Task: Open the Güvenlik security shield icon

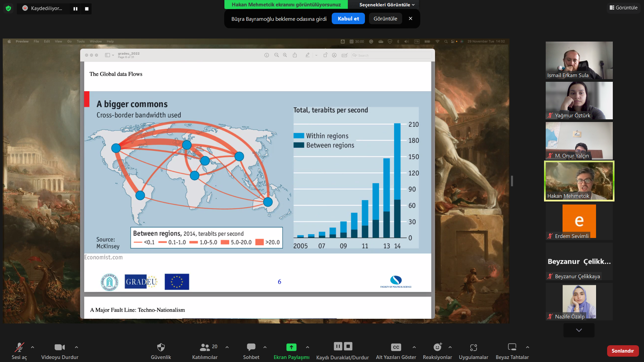Action: (x=161, y=347)
